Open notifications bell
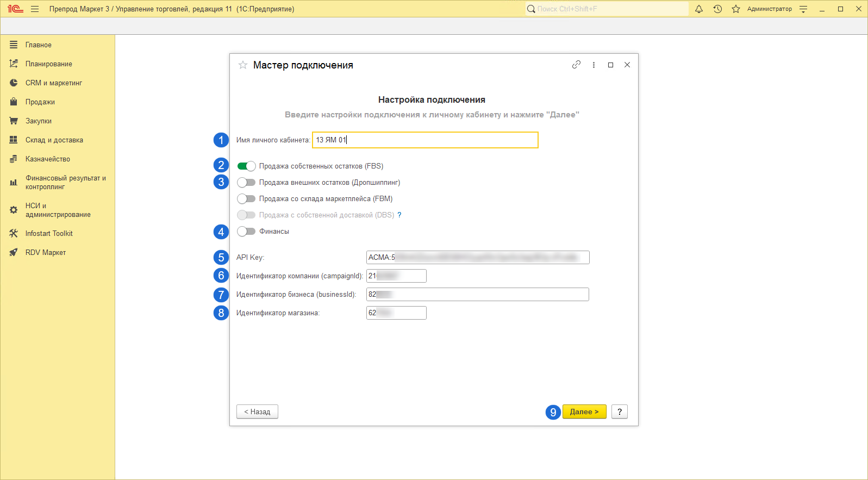Screen dimensions: 868x480 coord(699,9)
